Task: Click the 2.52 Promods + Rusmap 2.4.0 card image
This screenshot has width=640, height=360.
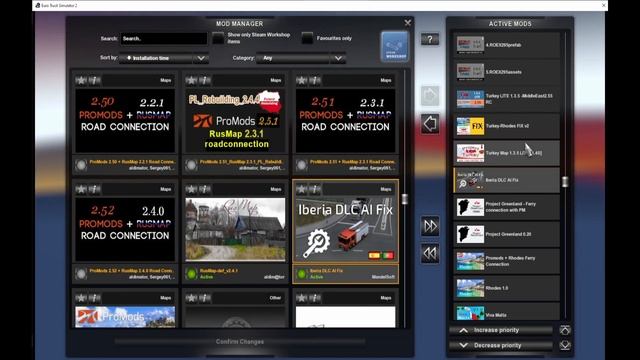Action: [125, 229]
